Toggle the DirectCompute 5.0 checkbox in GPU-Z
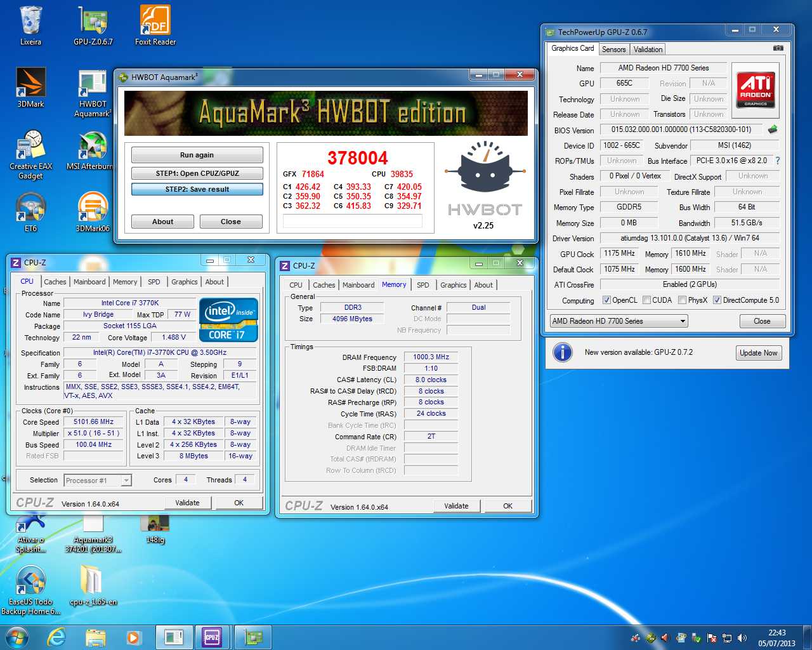Screen dimensions: 812x650 coord(717,300)
